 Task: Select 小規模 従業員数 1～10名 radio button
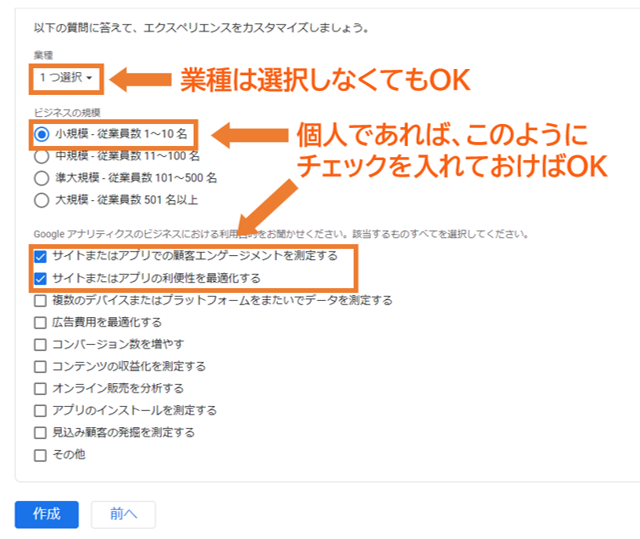(x=42, y=133)
